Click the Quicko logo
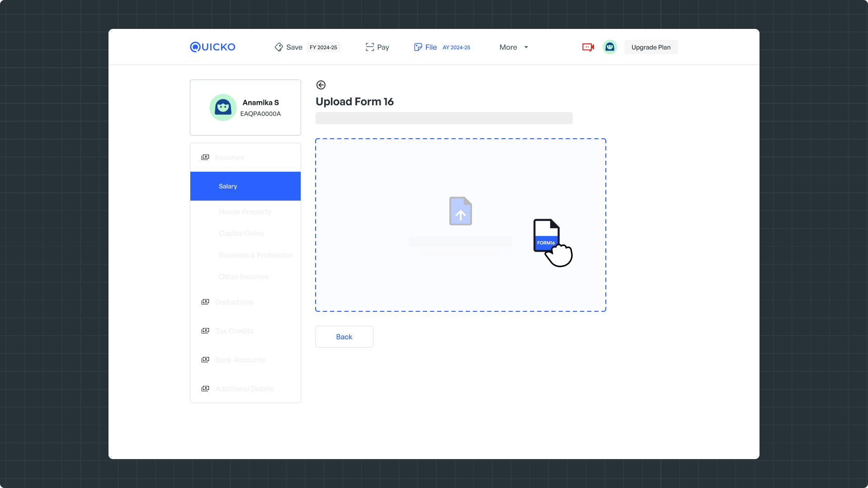 pos(212,47)
